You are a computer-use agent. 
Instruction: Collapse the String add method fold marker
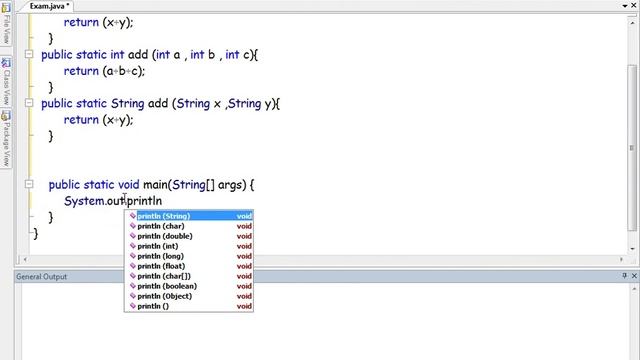(29, 103)
